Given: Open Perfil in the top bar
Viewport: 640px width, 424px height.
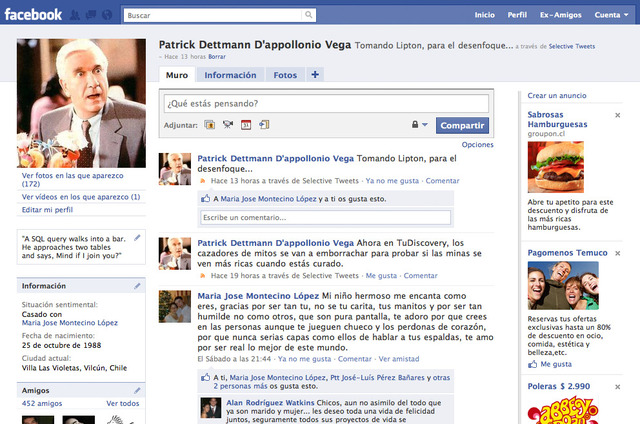Looking at the screenshot, I should [517, 15].
